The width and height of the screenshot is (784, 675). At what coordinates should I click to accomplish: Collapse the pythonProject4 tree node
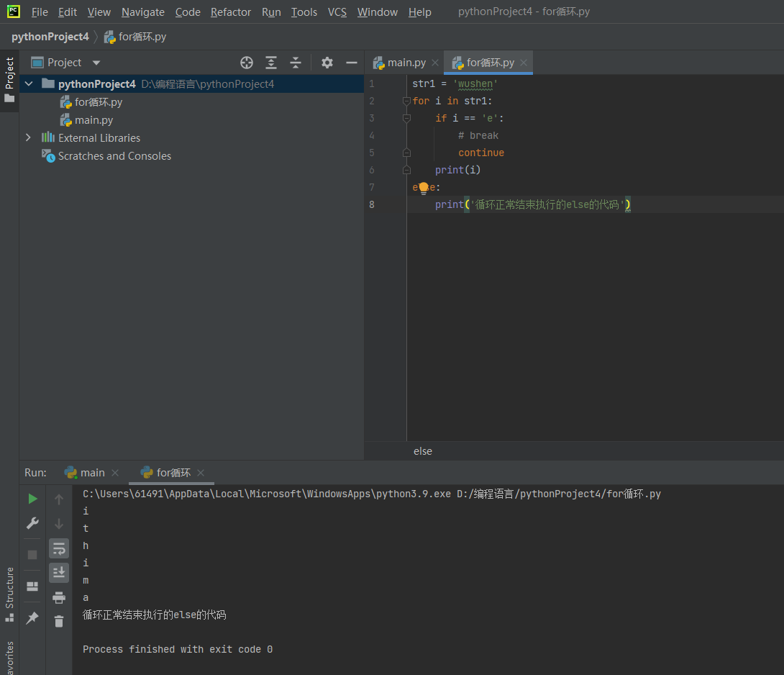point(29,83)
